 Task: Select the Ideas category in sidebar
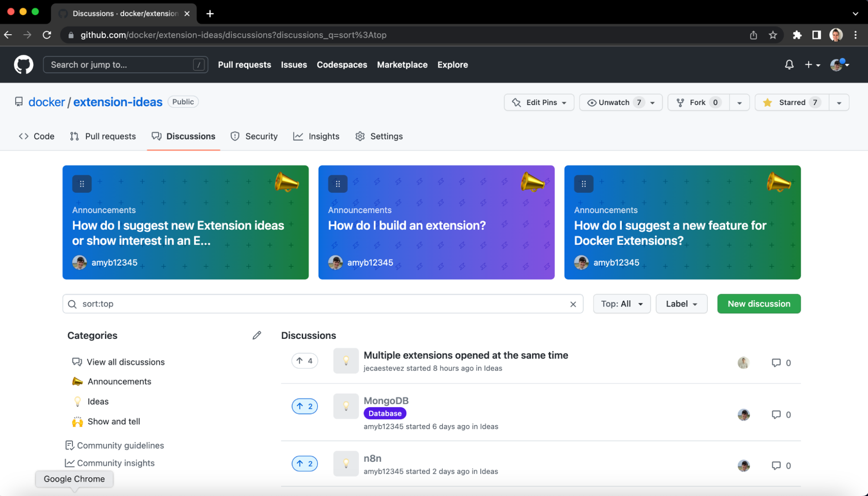pos(97,401)
